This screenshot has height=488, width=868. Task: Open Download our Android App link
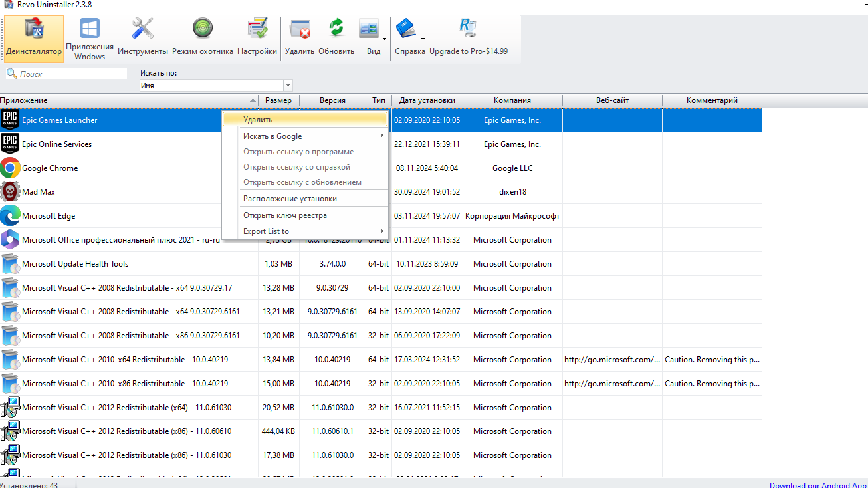tap(819, 485)
